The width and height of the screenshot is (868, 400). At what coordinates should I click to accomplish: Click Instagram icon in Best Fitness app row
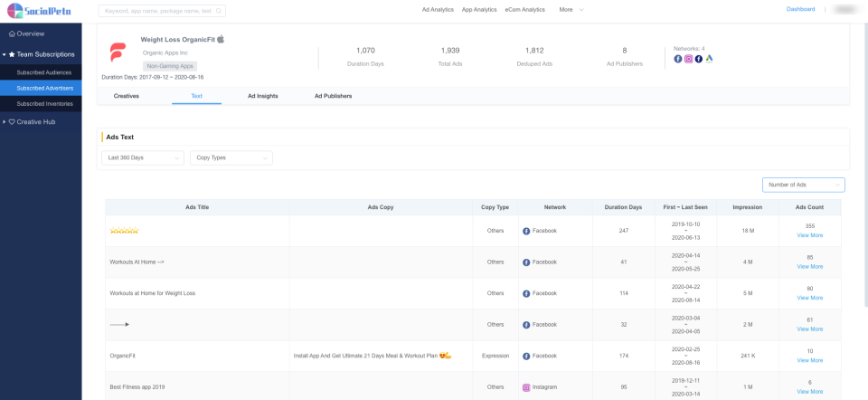click(526, 388)
